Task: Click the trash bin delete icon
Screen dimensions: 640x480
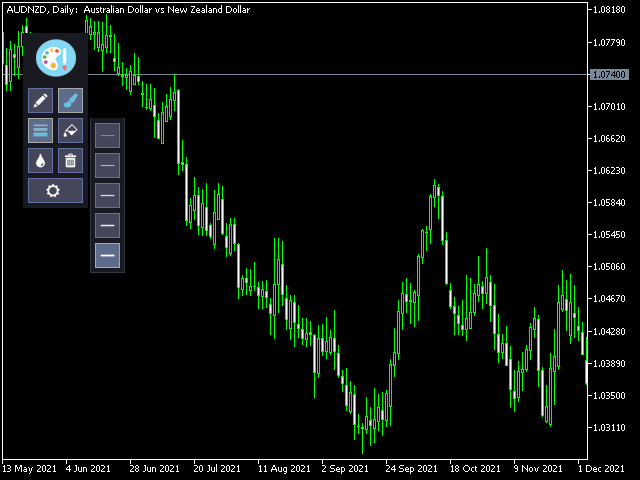Action: 71,160
